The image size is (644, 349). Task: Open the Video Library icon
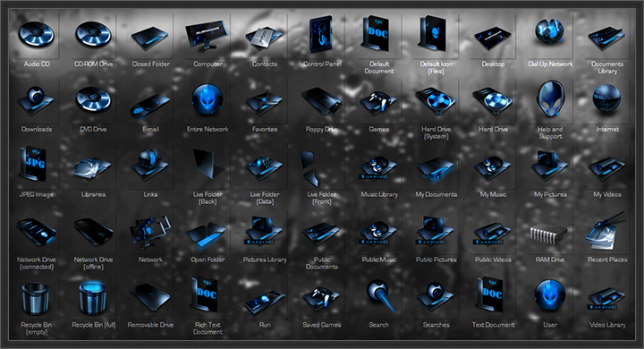606,299
